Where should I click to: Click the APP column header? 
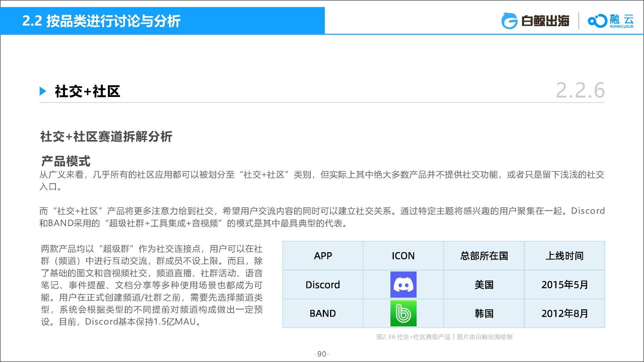click(323, 256)
